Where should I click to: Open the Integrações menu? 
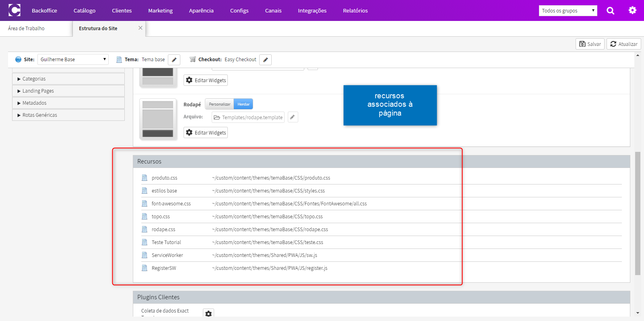[x=312, y=10]
